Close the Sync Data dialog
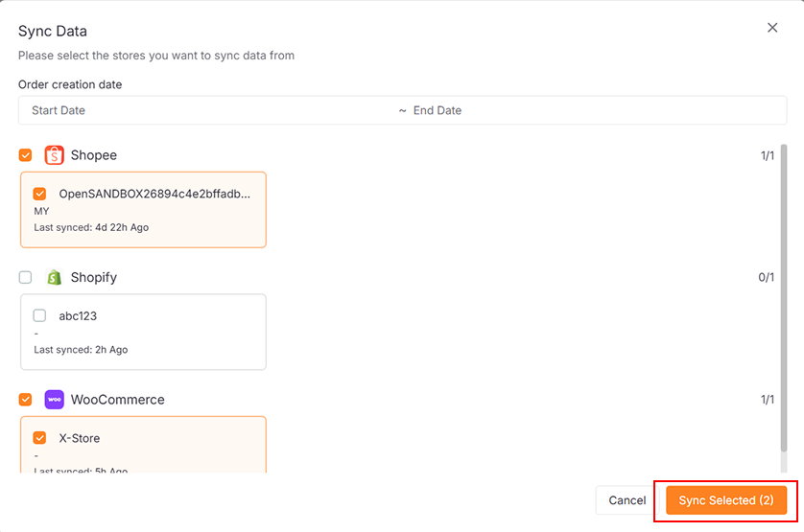The height and width of the screenshot is (532, 804). tap(772, 28)
